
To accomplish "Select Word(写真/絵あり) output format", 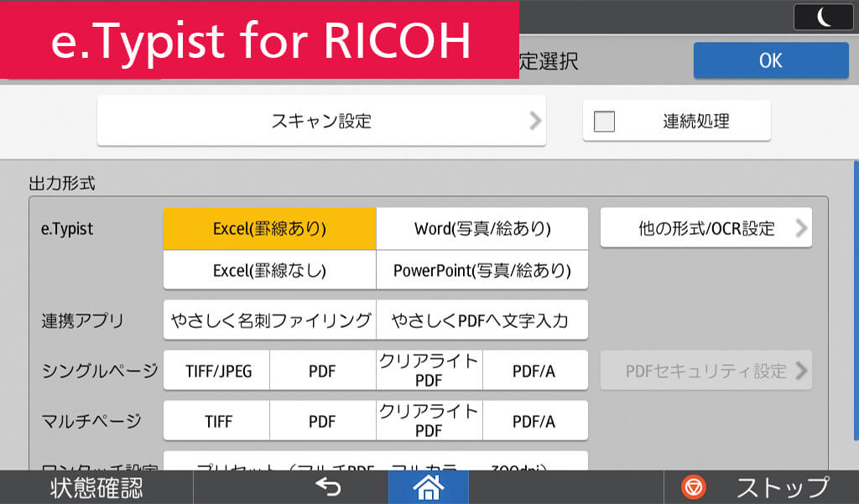I will [482, 228].
